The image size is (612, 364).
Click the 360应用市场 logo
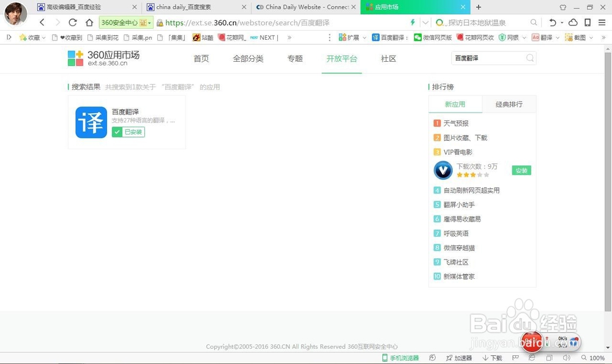pyautogui.click(x=103, y=58)
